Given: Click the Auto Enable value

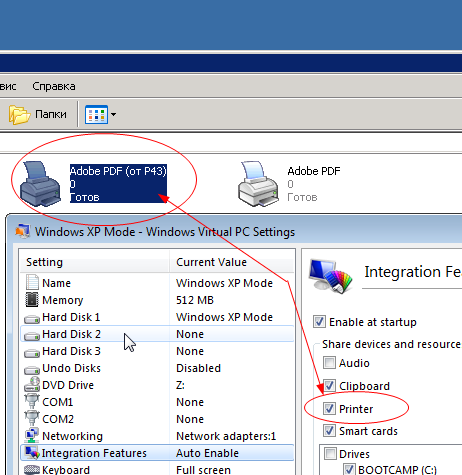Looking at the screenshot, I should (207, 453).
